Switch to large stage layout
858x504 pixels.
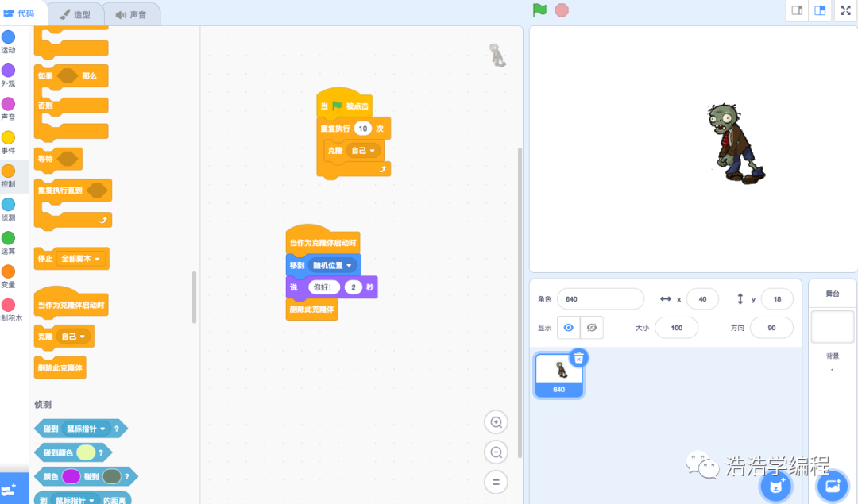820,10
